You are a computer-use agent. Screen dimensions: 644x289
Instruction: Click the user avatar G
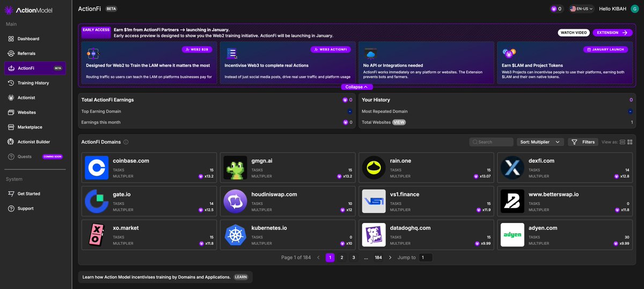(x=635, y=9)
